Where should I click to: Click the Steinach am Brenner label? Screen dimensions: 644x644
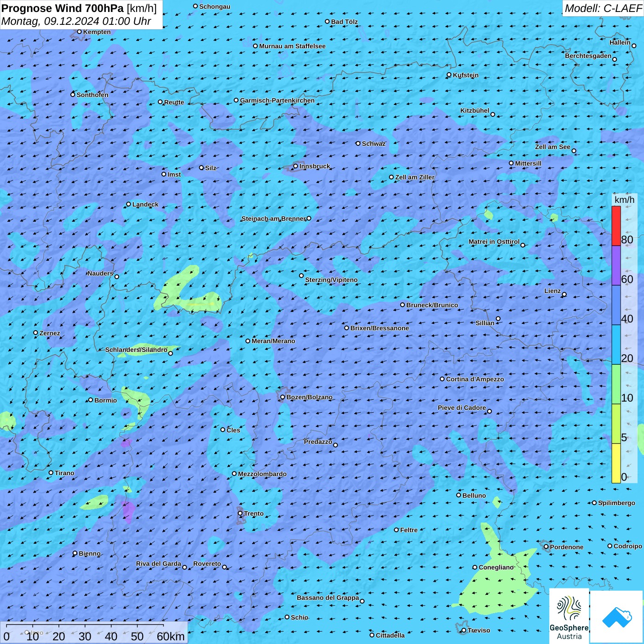(273, 218)
